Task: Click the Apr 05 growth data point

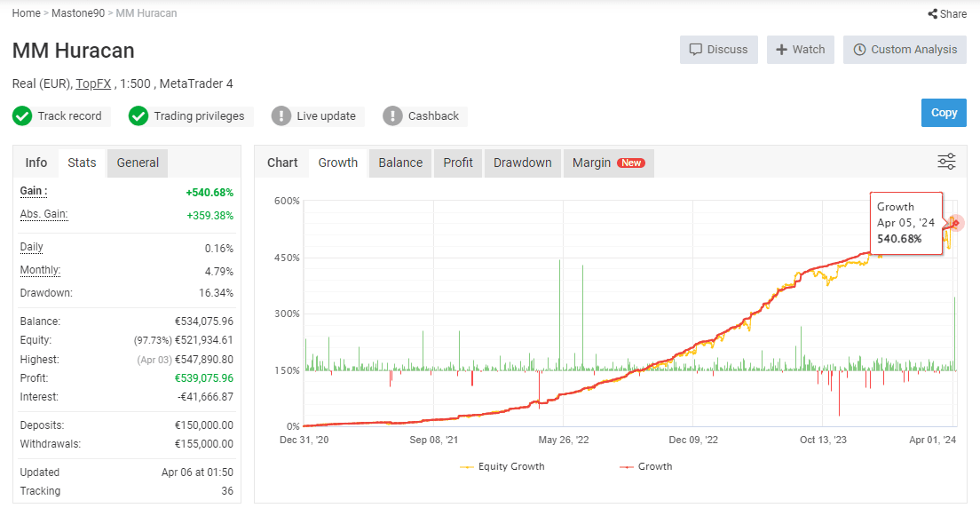Action: [956, 223]
